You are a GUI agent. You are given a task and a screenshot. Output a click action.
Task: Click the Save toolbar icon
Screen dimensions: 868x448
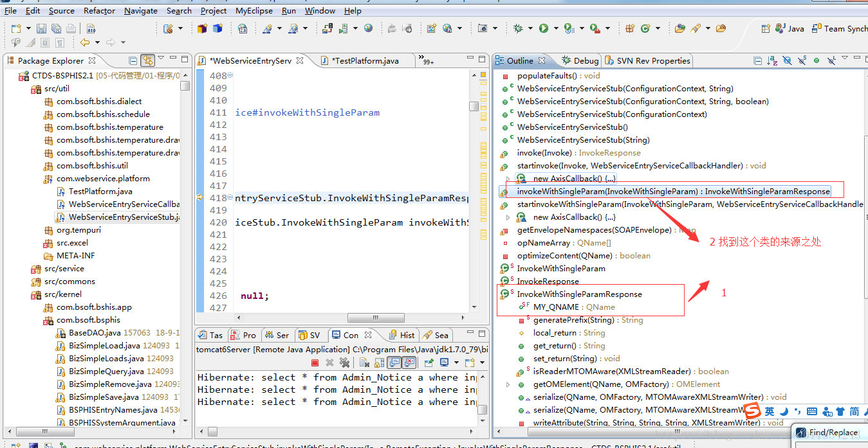coord(41,28)
